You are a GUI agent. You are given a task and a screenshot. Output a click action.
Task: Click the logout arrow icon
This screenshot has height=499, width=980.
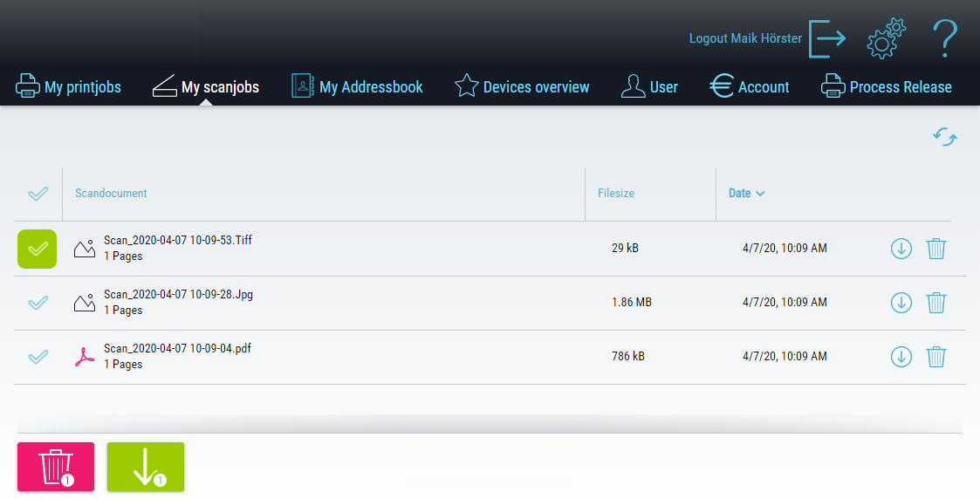[827, 38]
